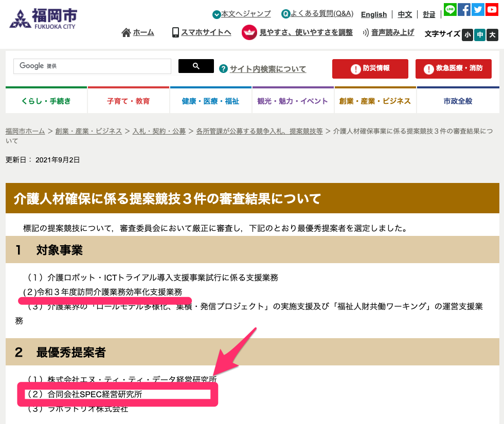
Task: Click the LINE social media icon
Action: coord(450,9)
